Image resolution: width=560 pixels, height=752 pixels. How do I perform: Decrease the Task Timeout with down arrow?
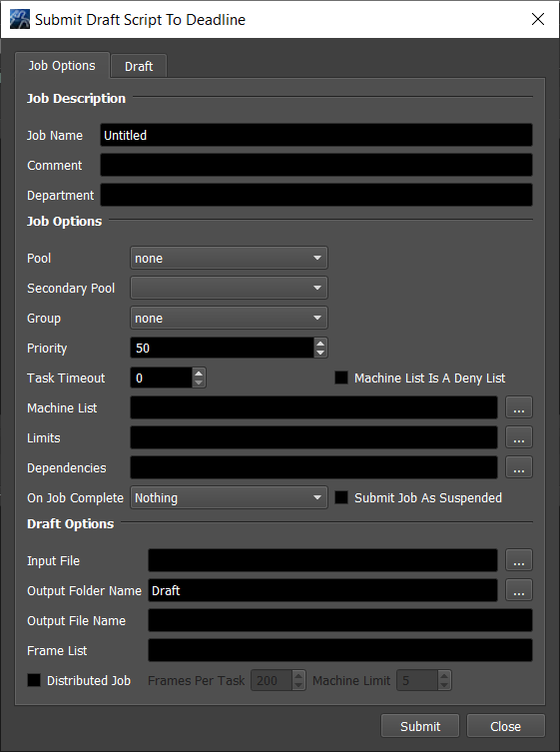pos(199,382)
